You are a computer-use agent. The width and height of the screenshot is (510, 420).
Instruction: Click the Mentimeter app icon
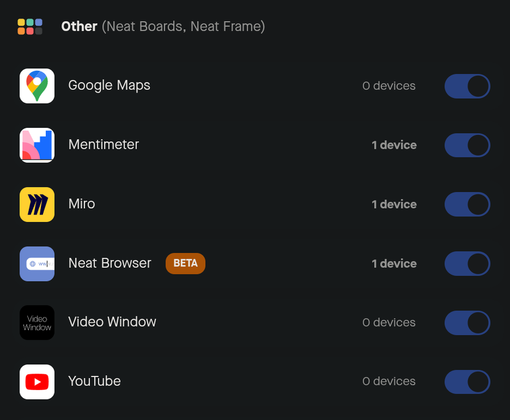click(37, 145)
